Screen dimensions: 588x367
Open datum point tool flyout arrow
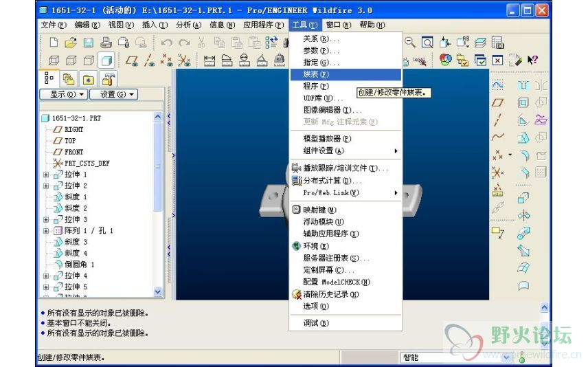(x=510, y=155)
